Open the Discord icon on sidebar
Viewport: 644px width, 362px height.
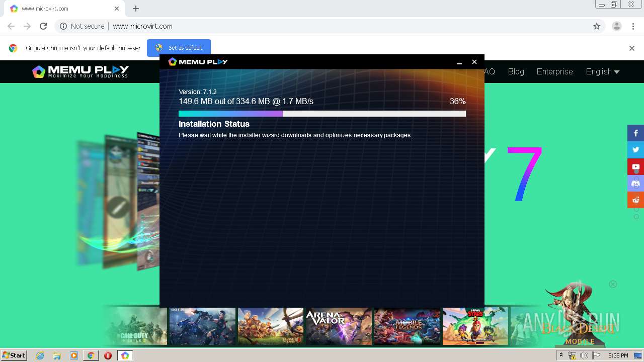click(635, 184)
